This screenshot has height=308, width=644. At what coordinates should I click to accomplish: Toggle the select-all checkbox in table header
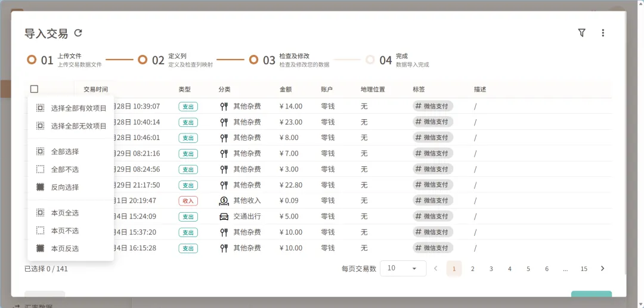[x=34, y=89]
